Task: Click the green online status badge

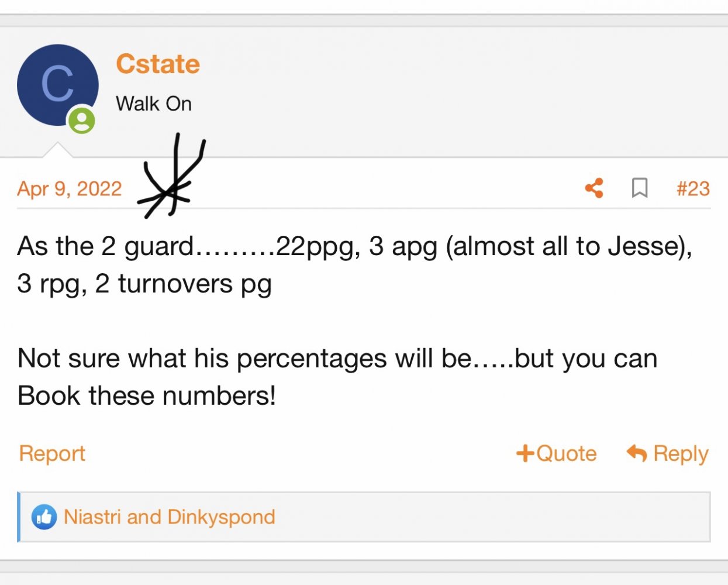Action: click(x=82, y=121)
